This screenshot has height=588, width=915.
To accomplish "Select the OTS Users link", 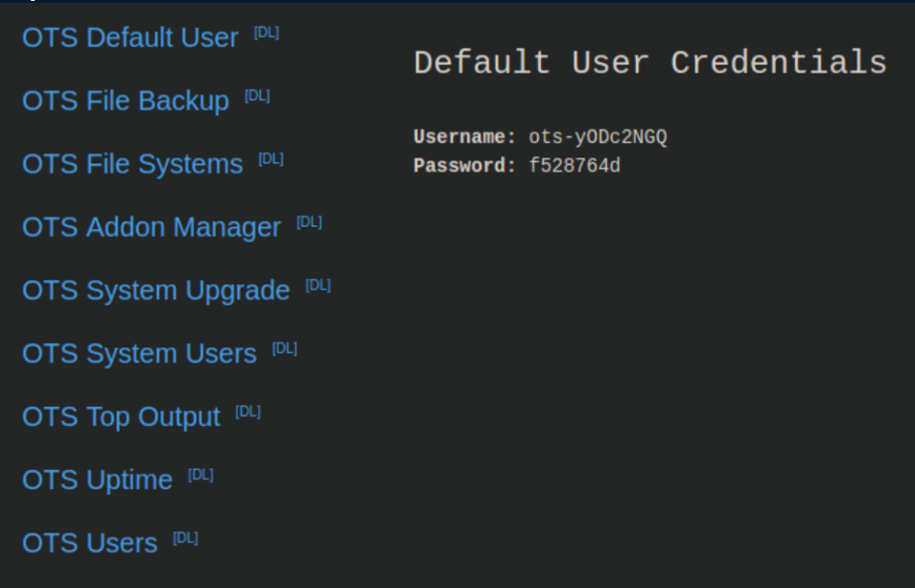I will point(89,544).
